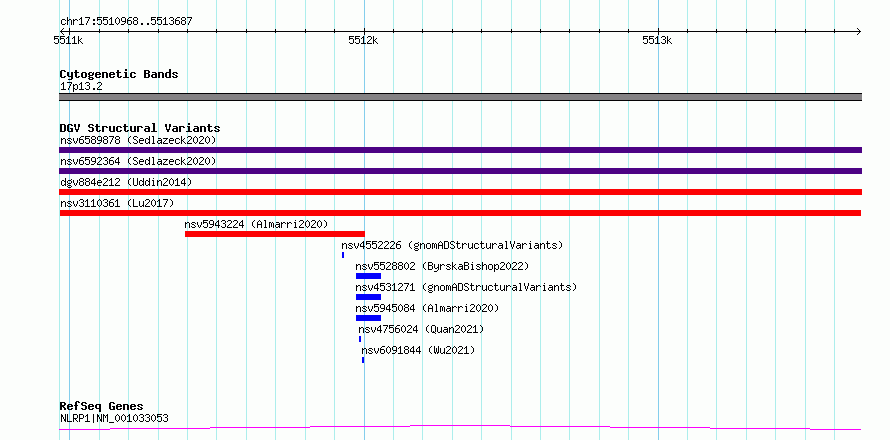Click the 5513k ruler label
Image resolution: width=890 pixels, height=440 pixels.
tap(657, 40)
